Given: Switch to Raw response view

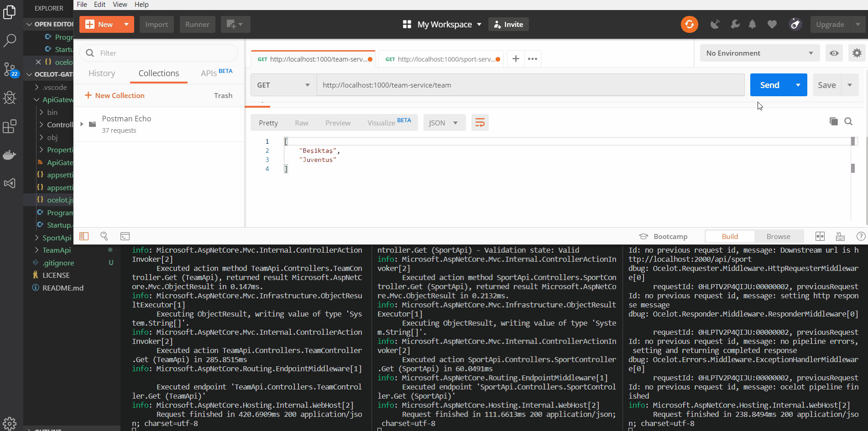Looking at the screenshot, I should [x=302, y=123].
